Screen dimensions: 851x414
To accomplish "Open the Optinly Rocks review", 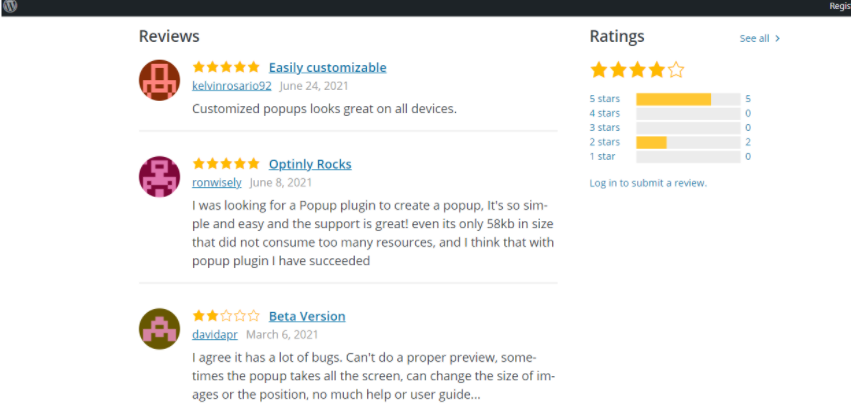I will coord(310,164).
